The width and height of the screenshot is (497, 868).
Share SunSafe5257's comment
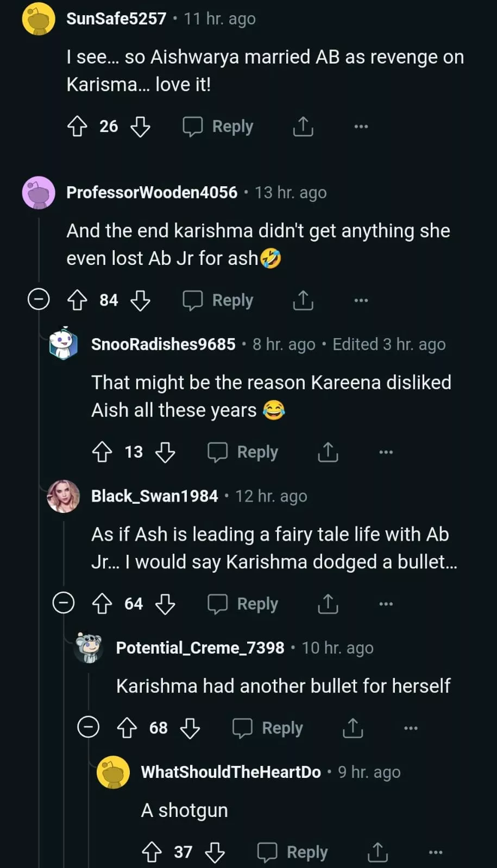303,126
